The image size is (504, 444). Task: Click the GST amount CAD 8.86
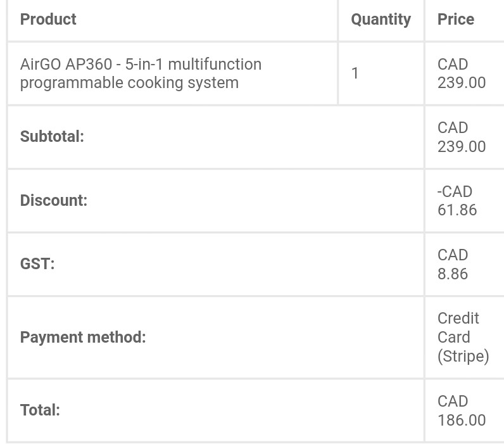tap(453, 264)
